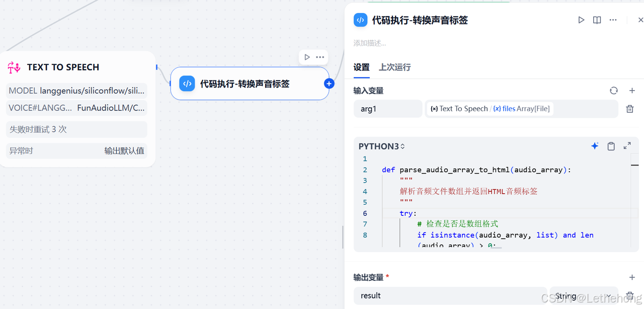This screenshot has width=644, height=309.
Task: Click code line containing try:
Action: click(408, 213)
